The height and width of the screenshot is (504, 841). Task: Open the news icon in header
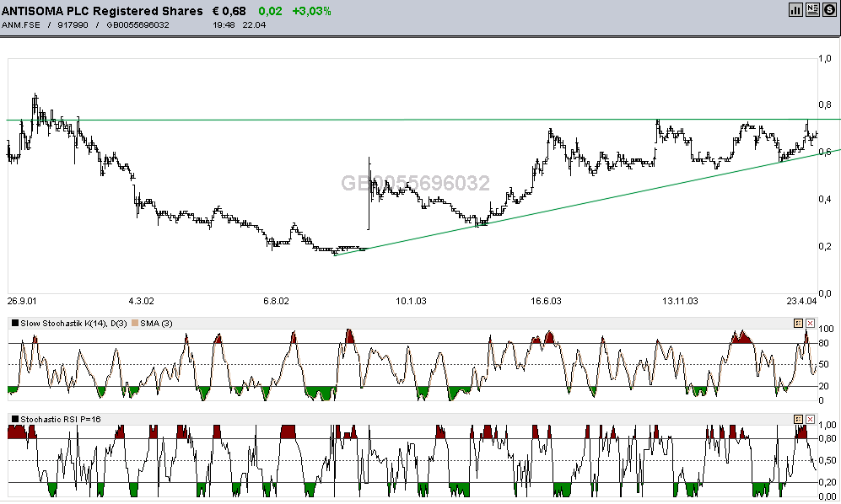pos(812,9)
